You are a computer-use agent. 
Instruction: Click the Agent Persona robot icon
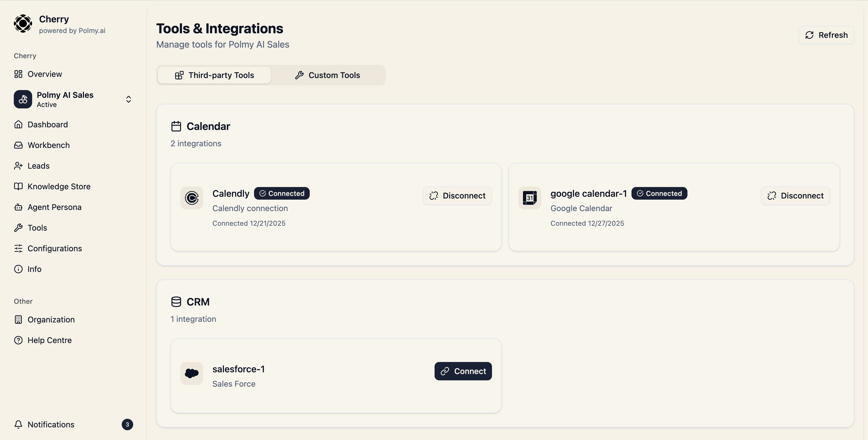(x=19, y=207)
